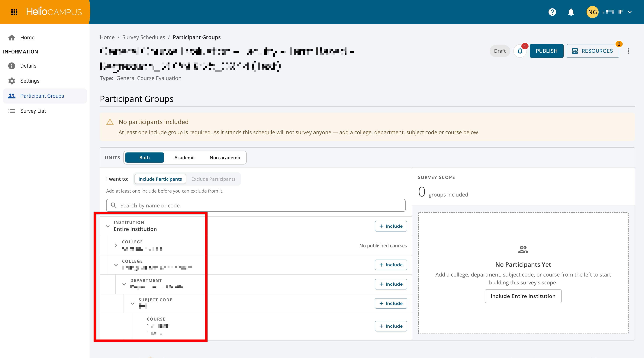Open the app launcher grid icon
This screenshot has height=358, width=644.
14,12
